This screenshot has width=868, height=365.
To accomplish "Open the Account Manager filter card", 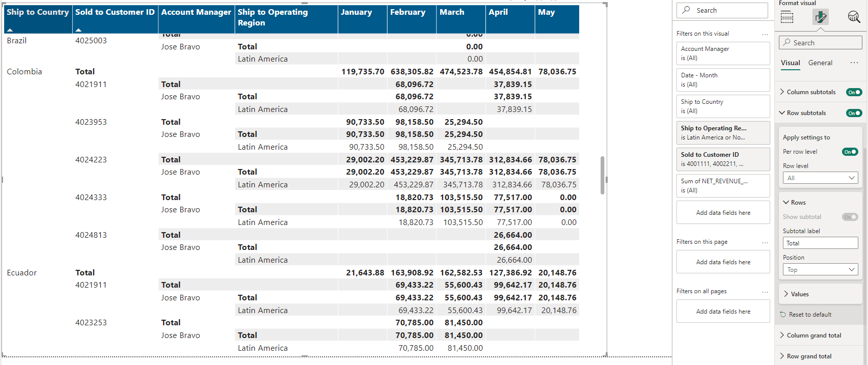I will click(x=723, y=53).
